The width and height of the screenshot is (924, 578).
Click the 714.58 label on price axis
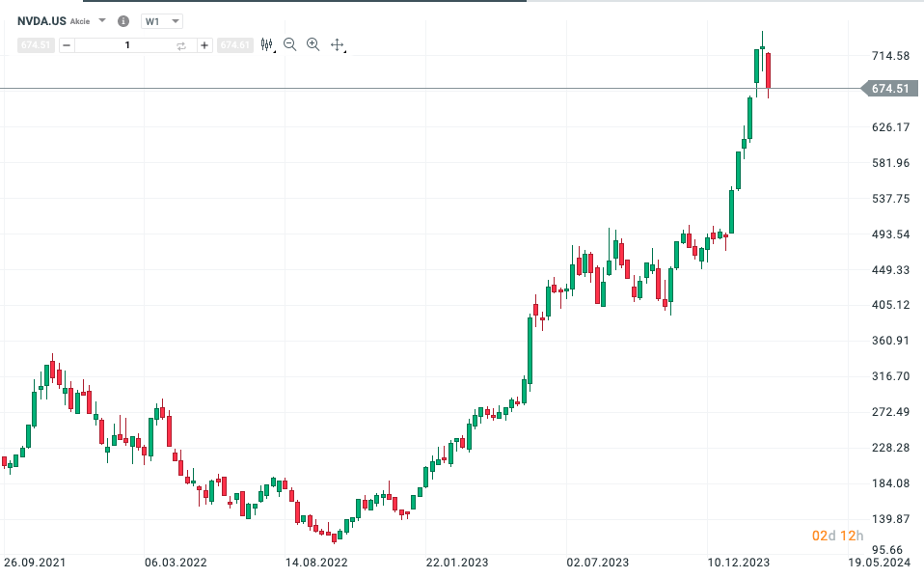tap(889, 56)
